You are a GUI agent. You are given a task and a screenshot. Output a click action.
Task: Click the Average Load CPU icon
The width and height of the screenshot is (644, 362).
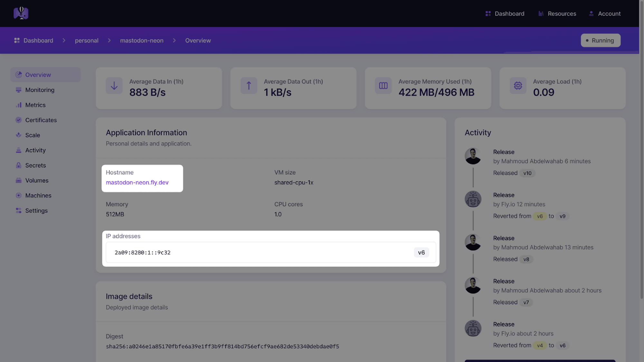[518, 86]
